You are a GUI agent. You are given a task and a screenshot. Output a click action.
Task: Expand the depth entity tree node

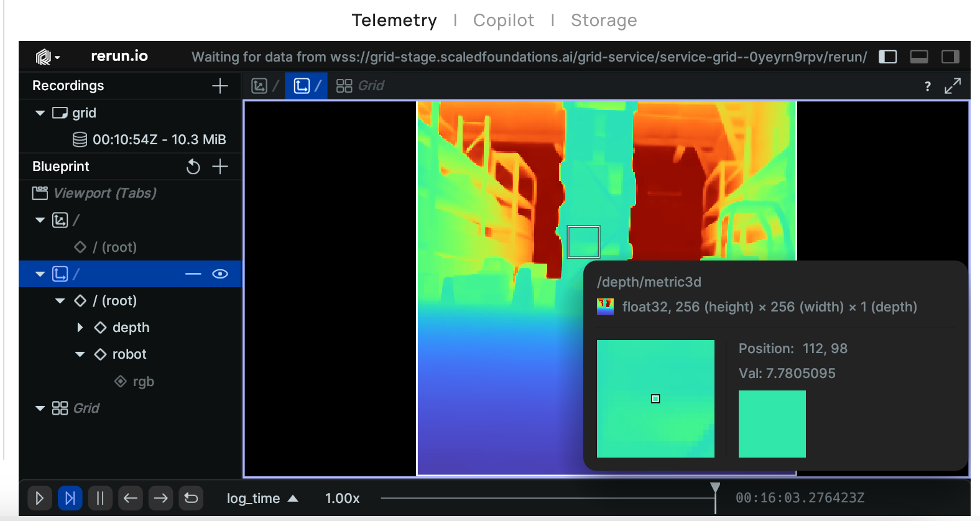80,328
